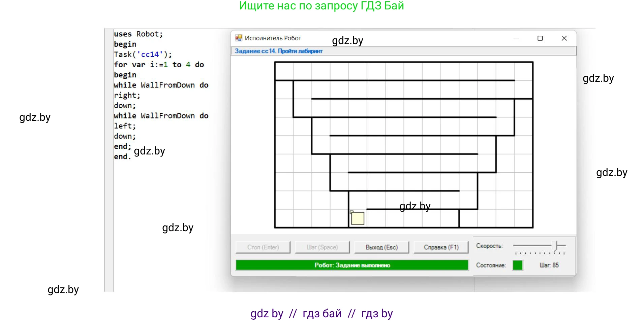
Task: Place cursor on 'for var i:=1 to 4 do' line
Action: point(159,65)
